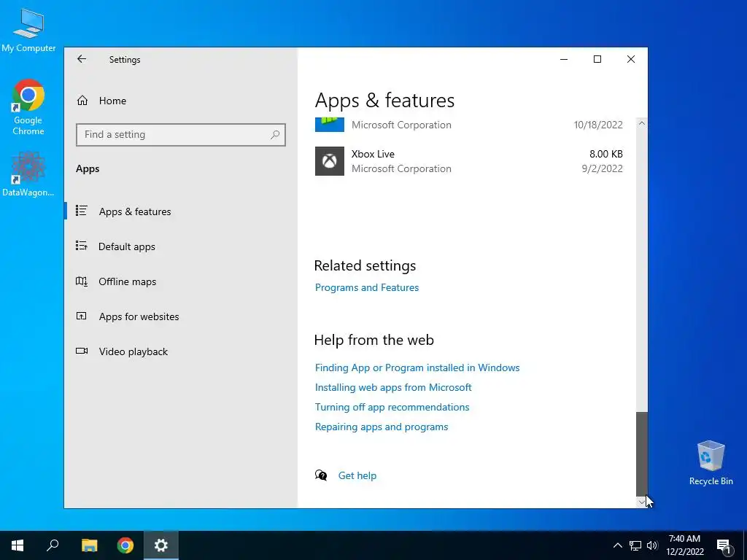Click the Video playback camera icon
The width and height of the screenshot is (747, 560).
82,351
